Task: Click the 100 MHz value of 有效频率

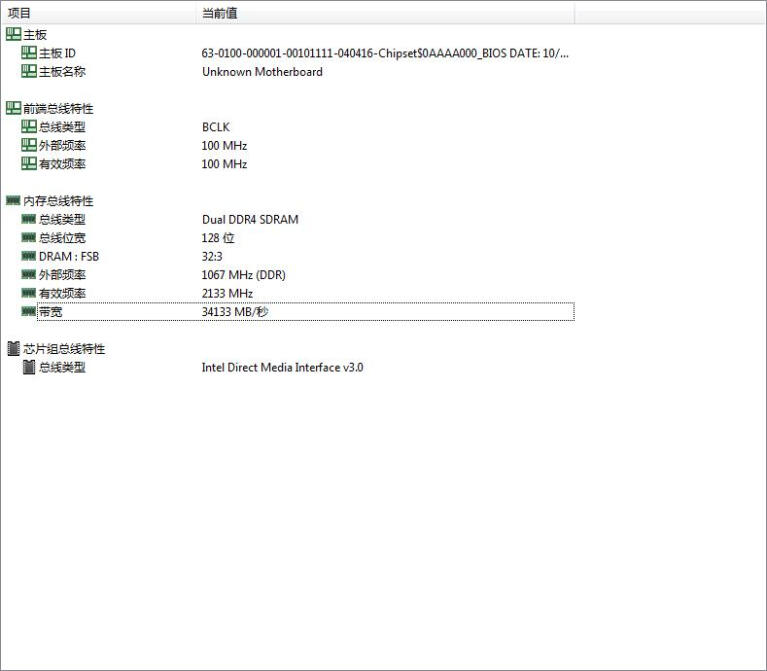Action: click(x=224, y=164)
